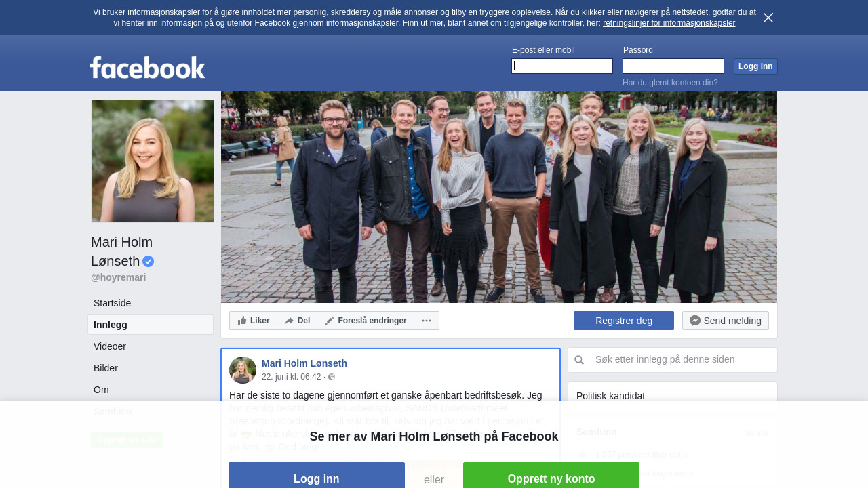Open 'Har du glemt kontoen din?' link
The height and width of the screenshot is (488, 868).
pyautogui.click(x=670, y=83)
